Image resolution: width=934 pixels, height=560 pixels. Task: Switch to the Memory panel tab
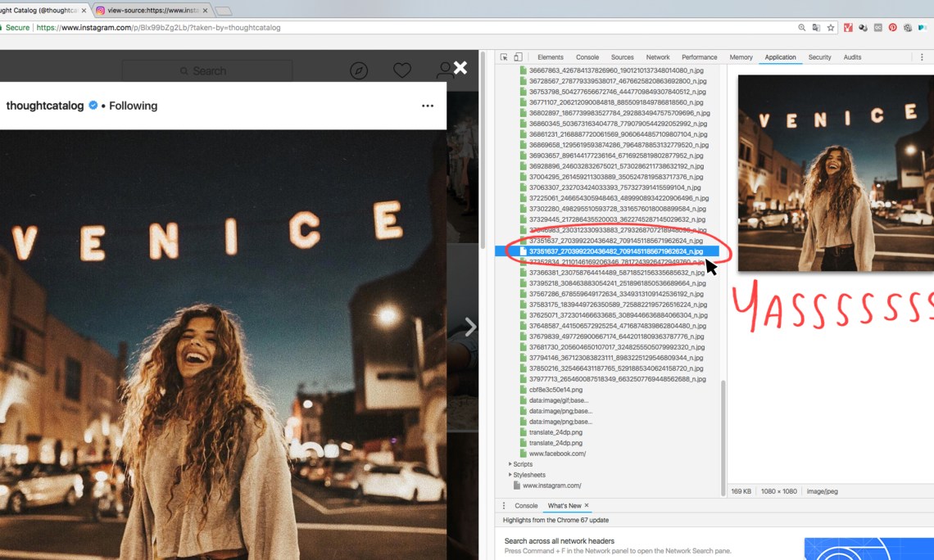(741, 57)
